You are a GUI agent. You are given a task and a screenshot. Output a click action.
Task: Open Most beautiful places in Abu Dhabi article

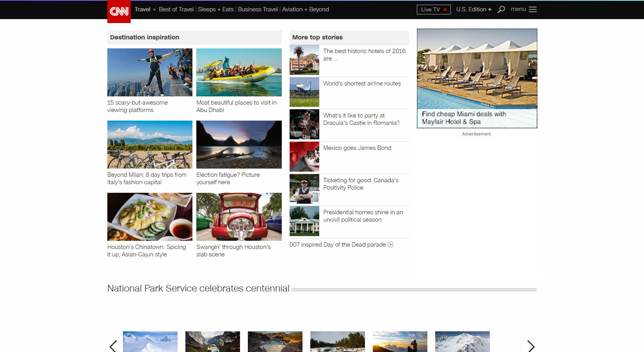[237, 106]
